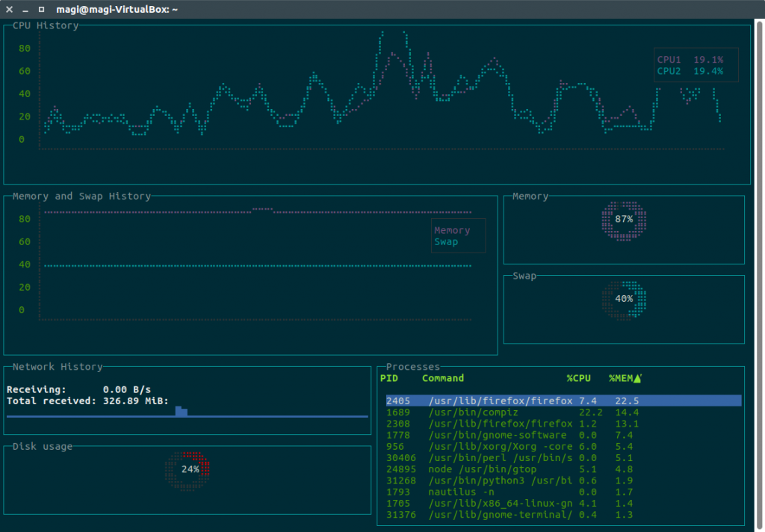This screenshot has width=765, height=532.
Task: Click the Disk usage donut showing 24%
Action: pos(186,470)
